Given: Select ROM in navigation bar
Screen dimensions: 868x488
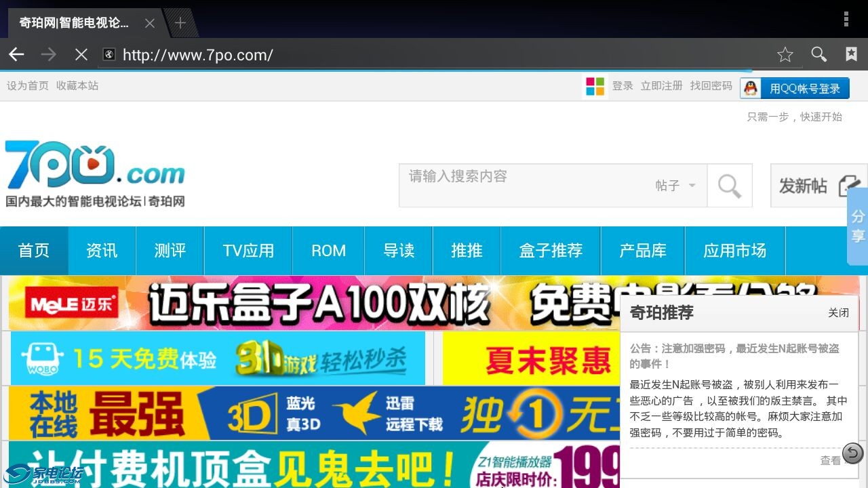Looking at the screenshot, I should coord(328,251).
